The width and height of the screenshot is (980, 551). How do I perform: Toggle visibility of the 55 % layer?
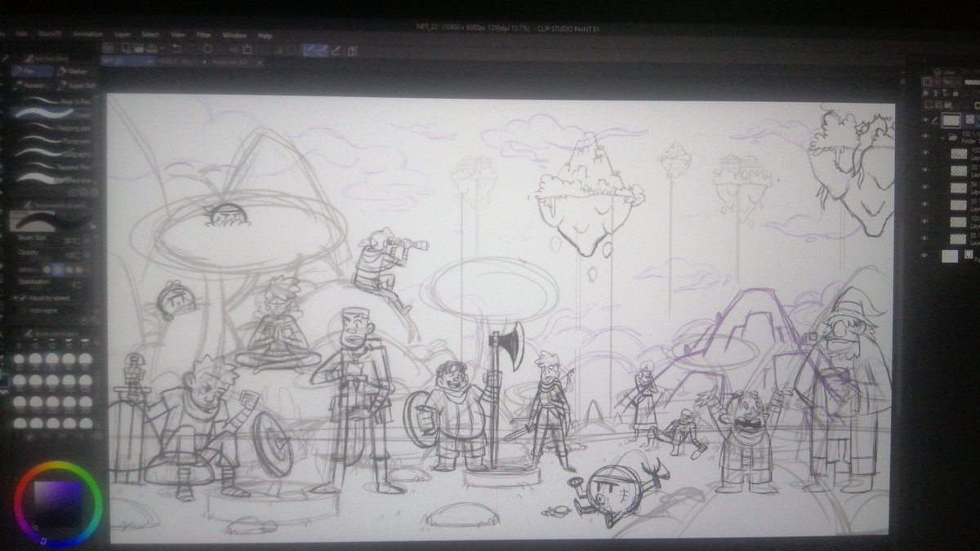[x=925, y=238]
